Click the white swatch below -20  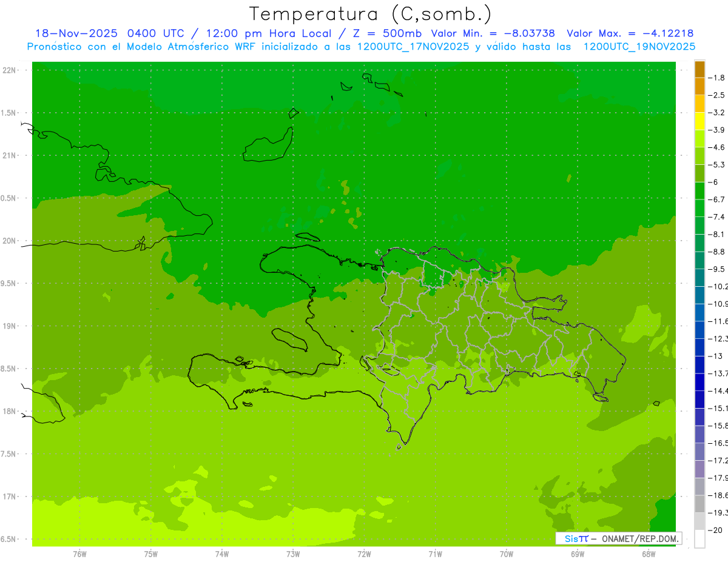tap(699, 539)
